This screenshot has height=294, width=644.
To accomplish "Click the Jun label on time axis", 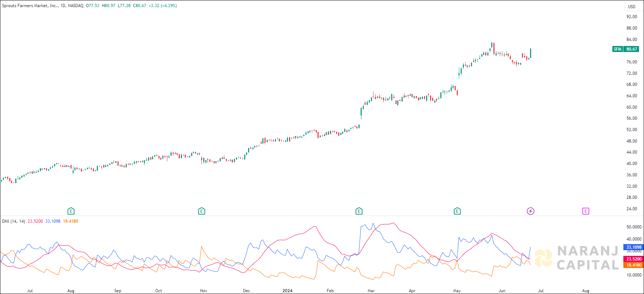I will [502, 291].
